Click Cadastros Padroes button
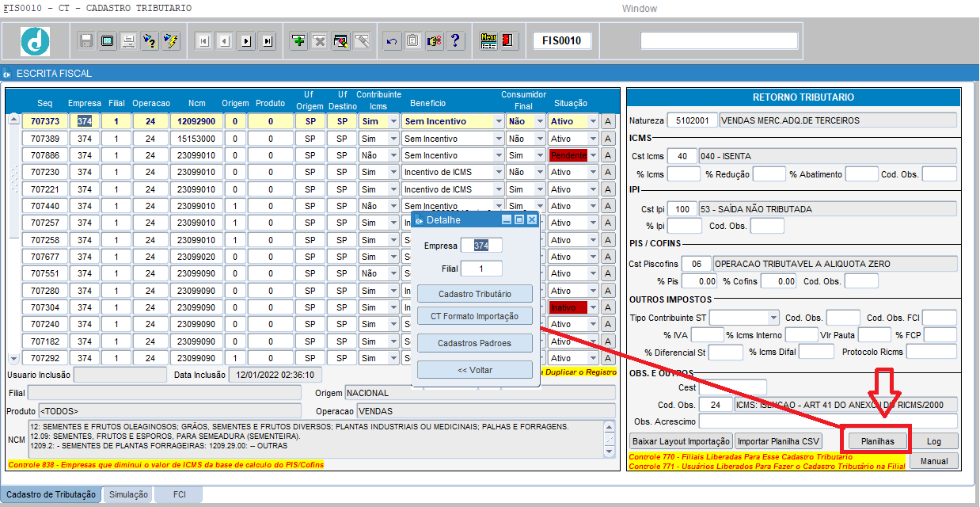The image size is (980, 507). coord(475,343)
